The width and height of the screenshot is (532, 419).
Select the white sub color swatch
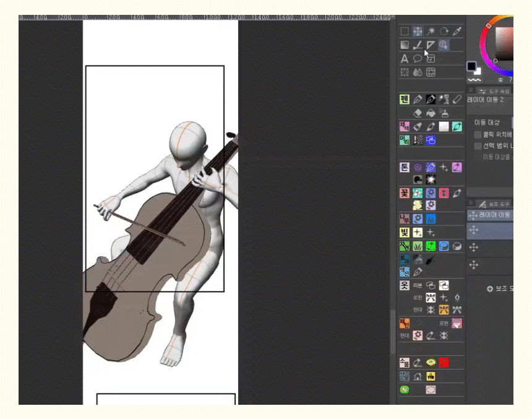478,71
